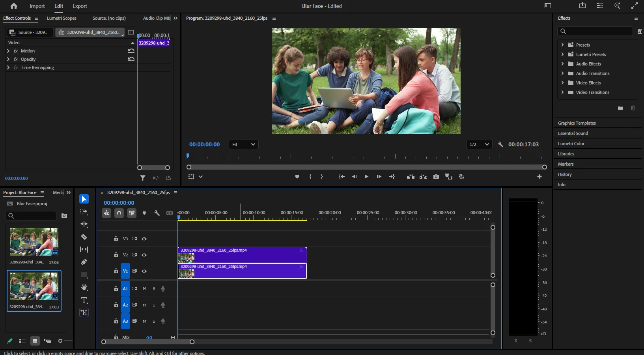Select the Track Select Forward tool

point(84,212)
